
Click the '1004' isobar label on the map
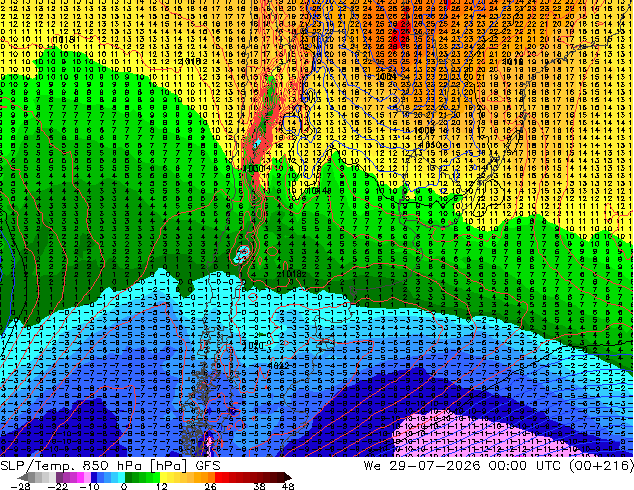coord(385,76)
